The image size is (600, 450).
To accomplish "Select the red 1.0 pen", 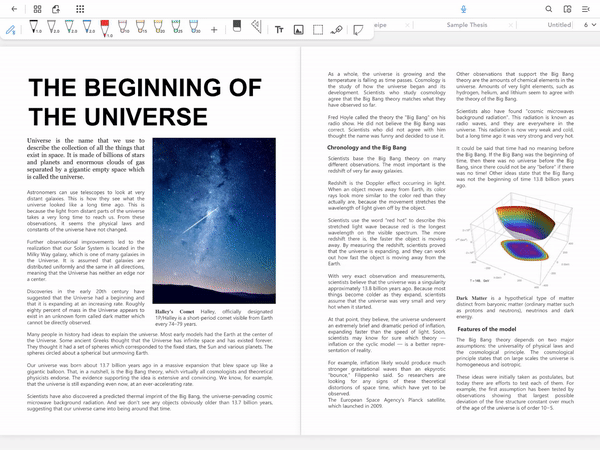I will click(105, 28).
